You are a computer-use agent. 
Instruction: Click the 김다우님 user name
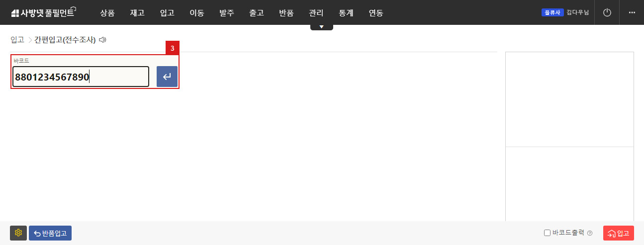click(x=577, y=12)
